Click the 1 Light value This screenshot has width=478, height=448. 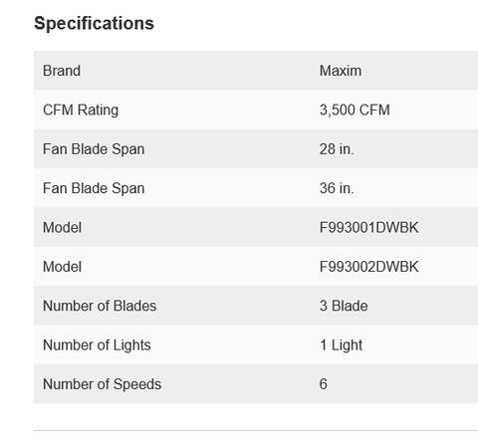(x=341, y=345)
